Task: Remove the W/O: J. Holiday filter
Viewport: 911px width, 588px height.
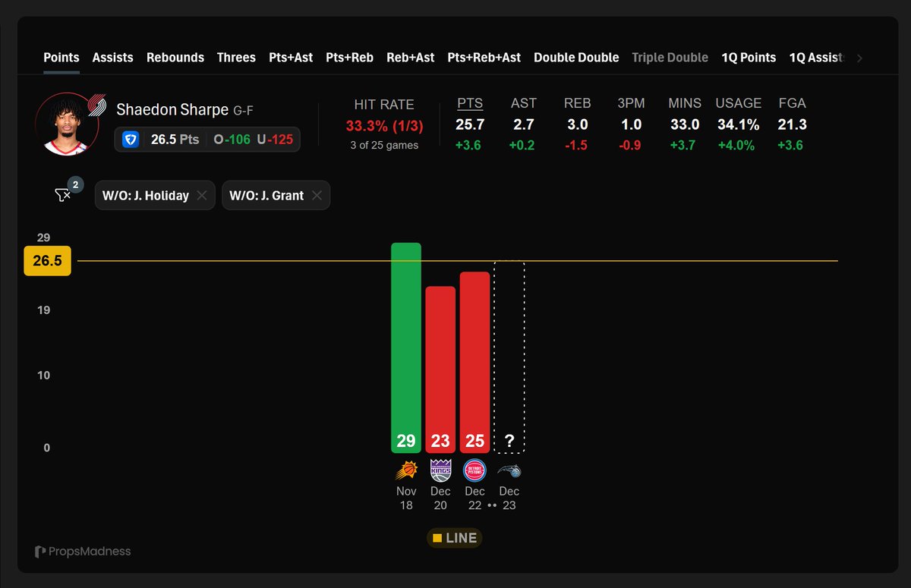Action: pyautogui.click(x=202, y=195)
